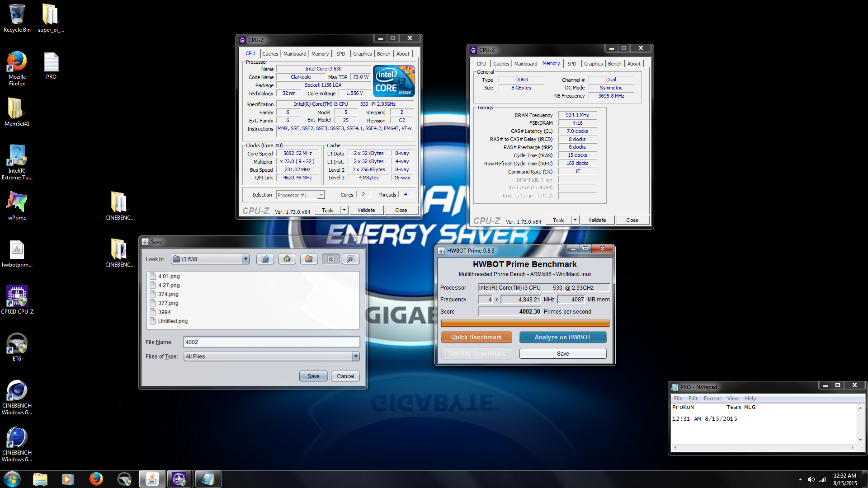The height and width of the screenshot is (488, 868).
Task: Open hwbotprime jar file icon
Action: click(x=17, y=253)
